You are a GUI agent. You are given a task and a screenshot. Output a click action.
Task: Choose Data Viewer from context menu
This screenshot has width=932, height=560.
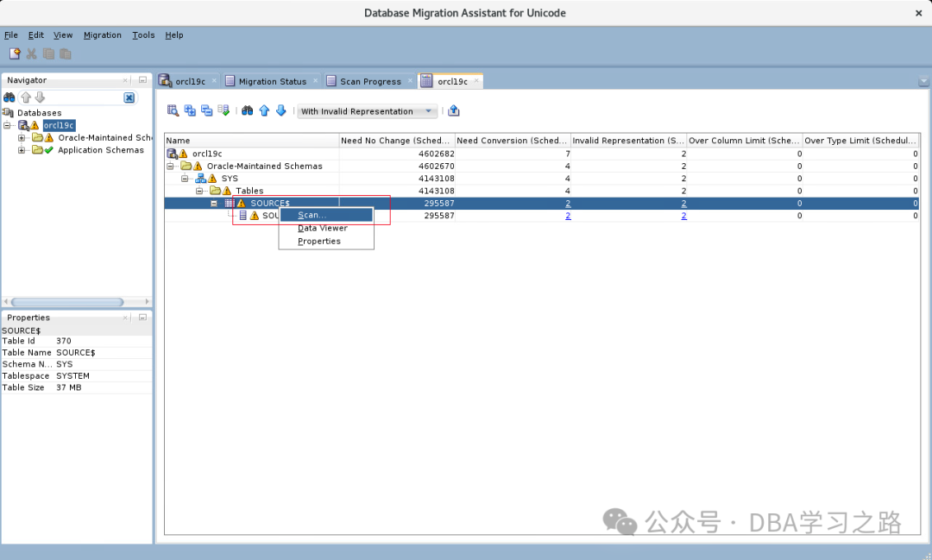[x=326, y=229]
